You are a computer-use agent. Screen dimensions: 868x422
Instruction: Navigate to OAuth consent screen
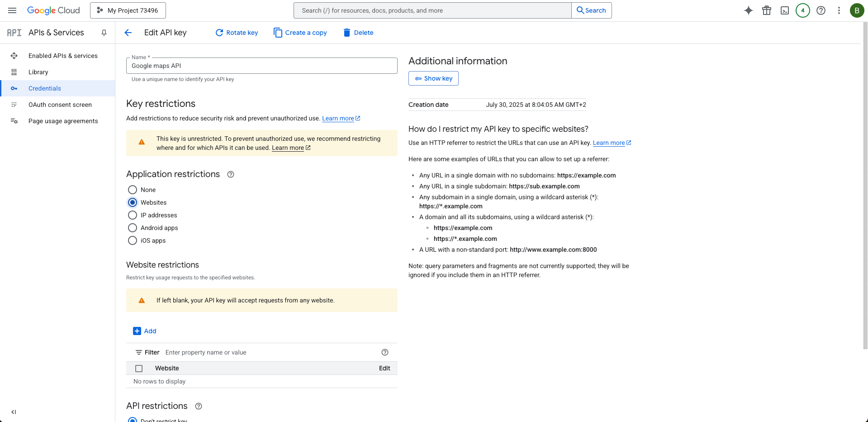(60, 105)
